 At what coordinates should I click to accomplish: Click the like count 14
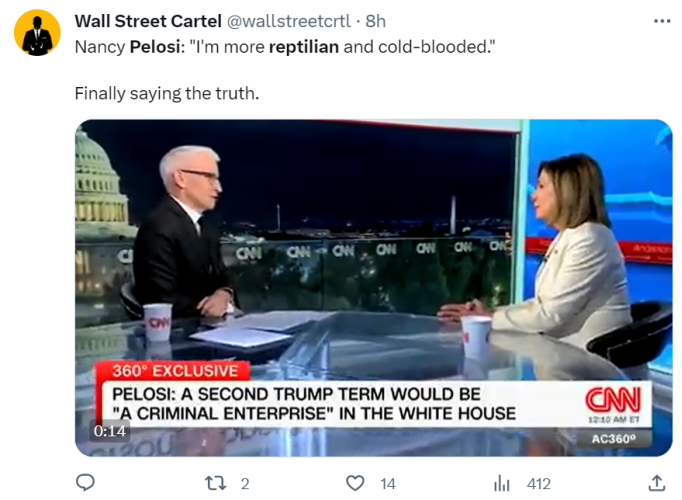click(x=388, y=484)
